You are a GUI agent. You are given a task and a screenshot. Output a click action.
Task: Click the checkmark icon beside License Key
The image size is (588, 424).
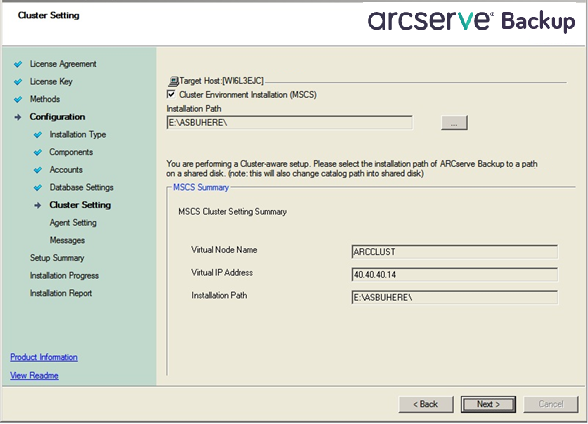18,82
